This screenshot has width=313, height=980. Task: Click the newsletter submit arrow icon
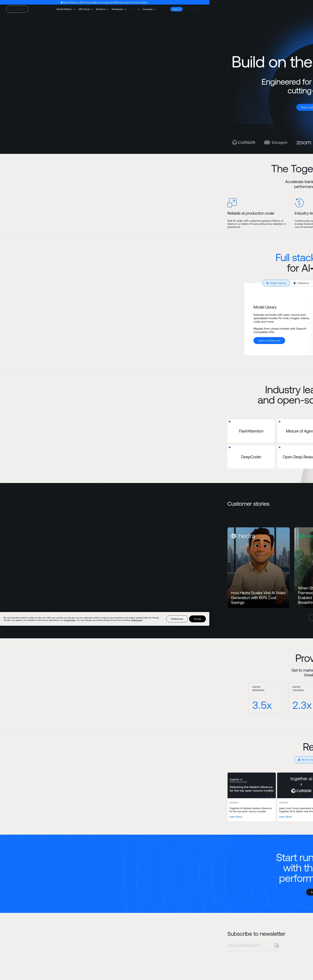pyautogui.click(x=276, y=945)
